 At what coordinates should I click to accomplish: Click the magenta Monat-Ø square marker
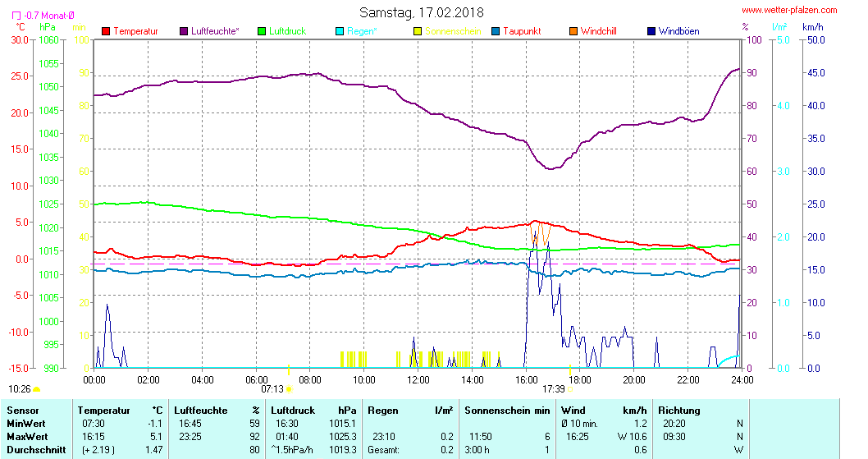16,16
